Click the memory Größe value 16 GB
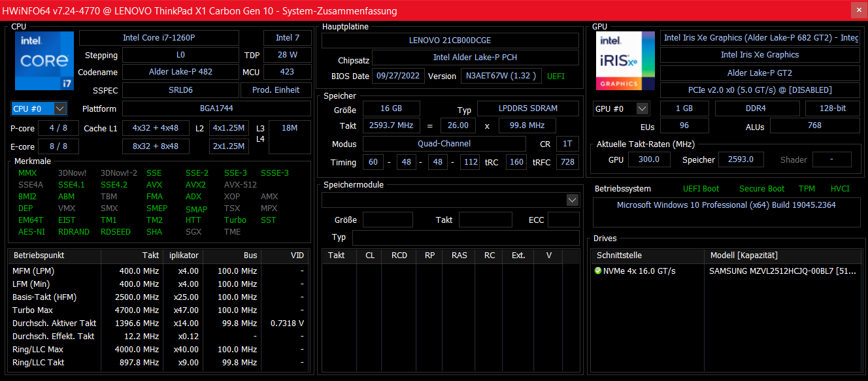Image resolution: width=868 pixels, height=381 pixels. click(x=391, y=108)
